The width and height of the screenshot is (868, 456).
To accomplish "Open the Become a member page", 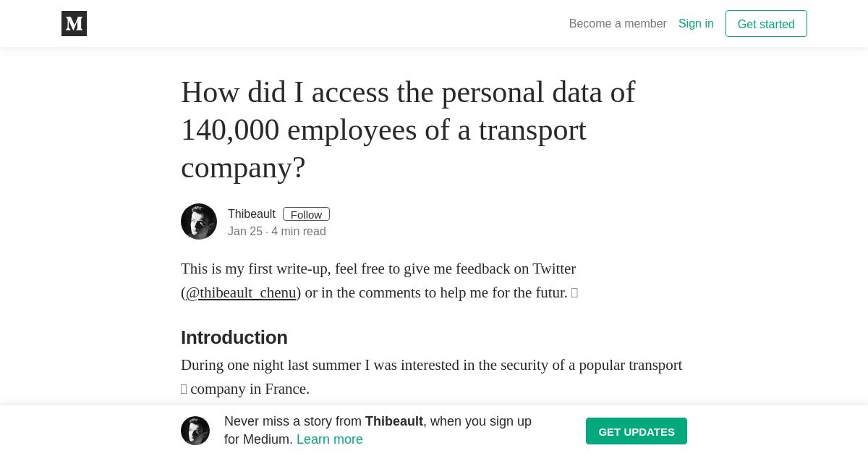I will click(x=618, y=24).
